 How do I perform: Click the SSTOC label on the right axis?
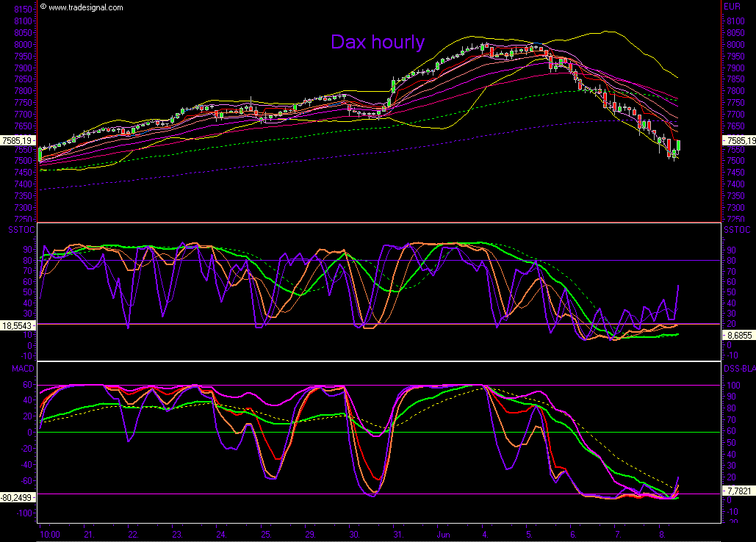click(738, 231)
